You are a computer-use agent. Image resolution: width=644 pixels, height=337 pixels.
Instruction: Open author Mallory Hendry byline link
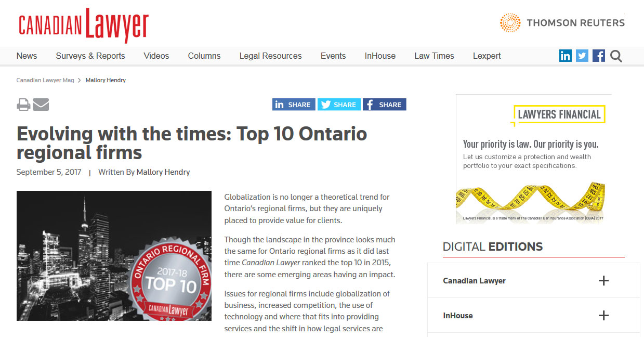coord(163,172)
